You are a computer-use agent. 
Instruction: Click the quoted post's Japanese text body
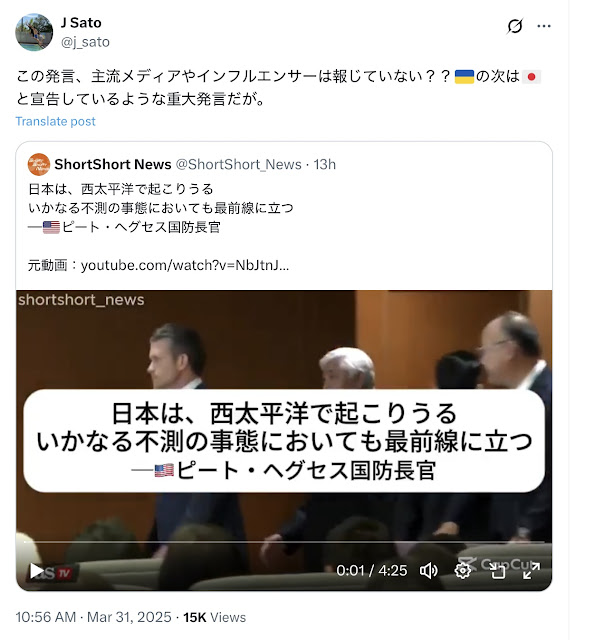161,208
